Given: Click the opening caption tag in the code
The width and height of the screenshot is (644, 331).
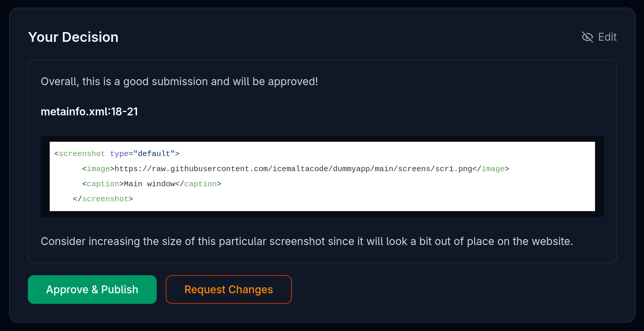Looking at the screenshot, I should click(x=103, y=184).
